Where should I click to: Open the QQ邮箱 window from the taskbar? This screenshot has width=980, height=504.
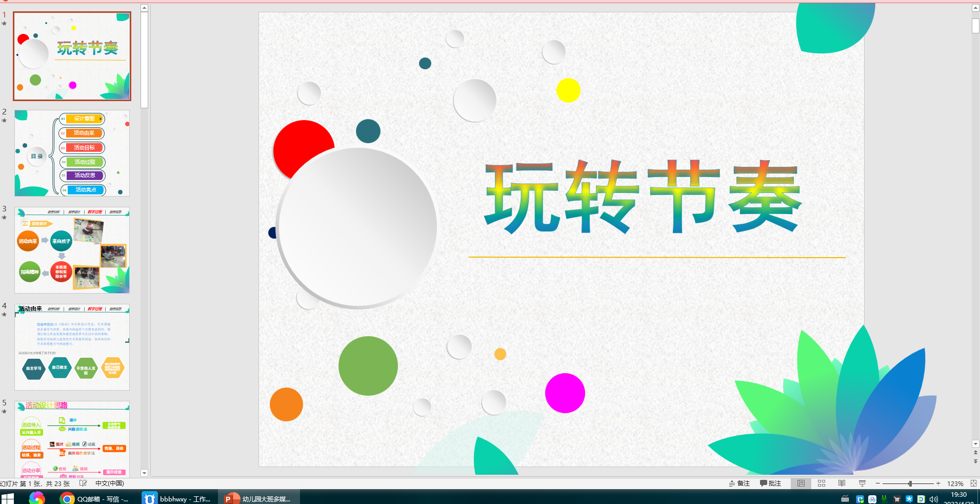coord(95,498)
